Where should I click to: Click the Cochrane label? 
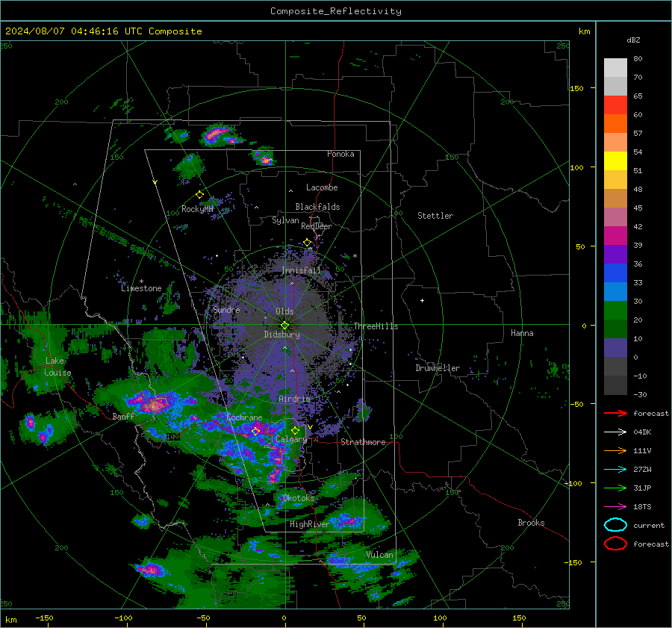pyautogui.click(x=244, y=417)
